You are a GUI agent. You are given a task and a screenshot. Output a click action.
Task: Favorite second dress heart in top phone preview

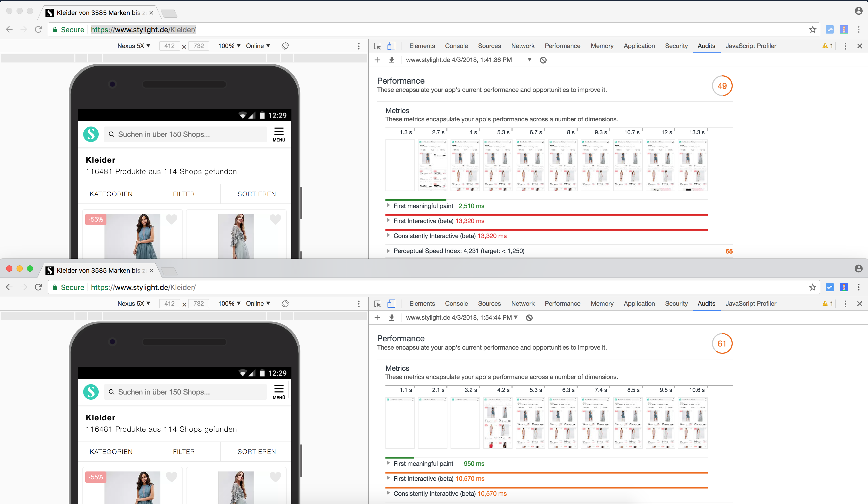point(275,219)
